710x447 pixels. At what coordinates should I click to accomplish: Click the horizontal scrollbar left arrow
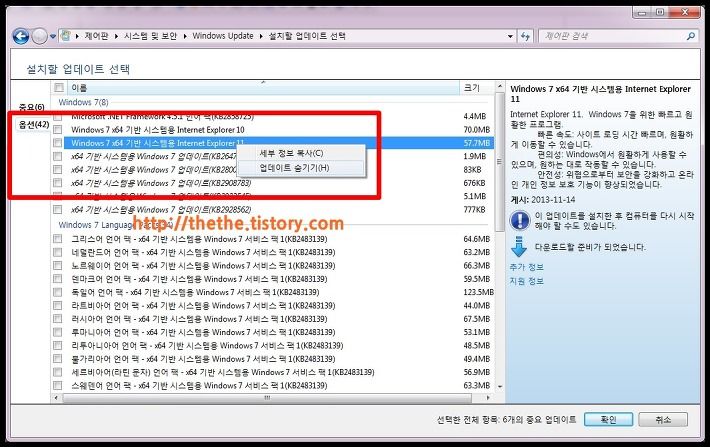pos(56,398)
